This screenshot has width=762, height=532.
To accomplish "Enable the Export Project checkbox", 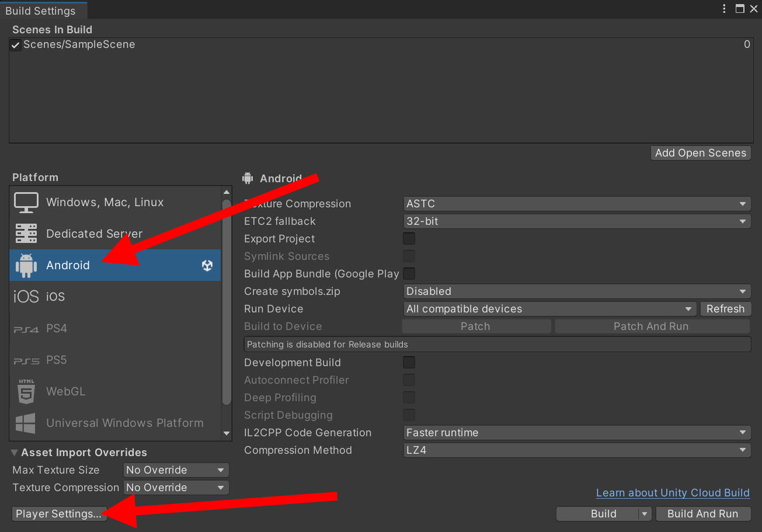I will click(409, 238).
